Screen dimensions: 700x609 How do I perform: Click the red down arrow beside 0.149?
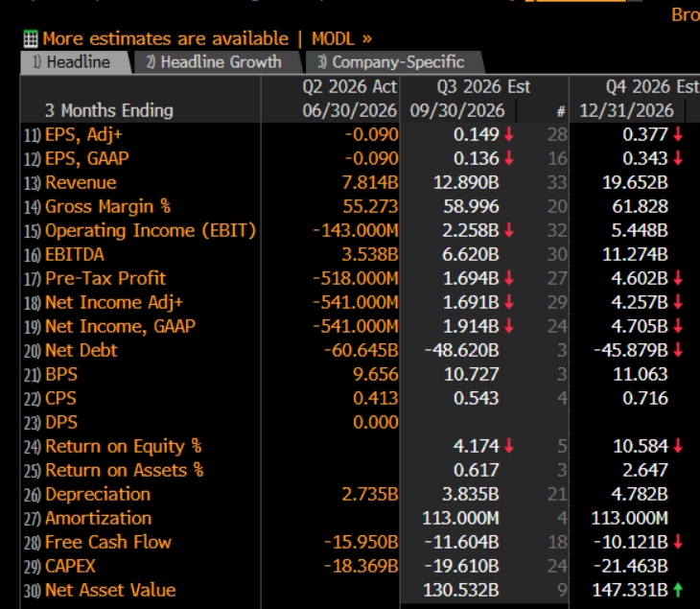(509, 134)
